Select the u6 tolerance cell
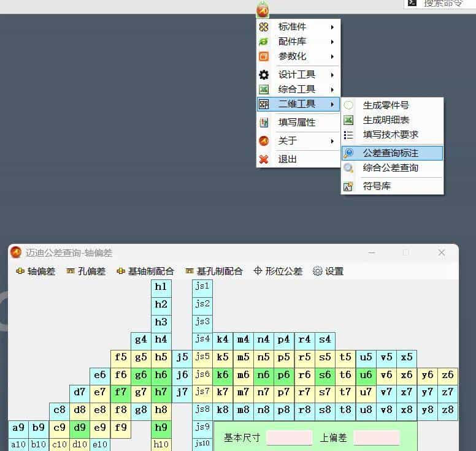 [366, 375]
